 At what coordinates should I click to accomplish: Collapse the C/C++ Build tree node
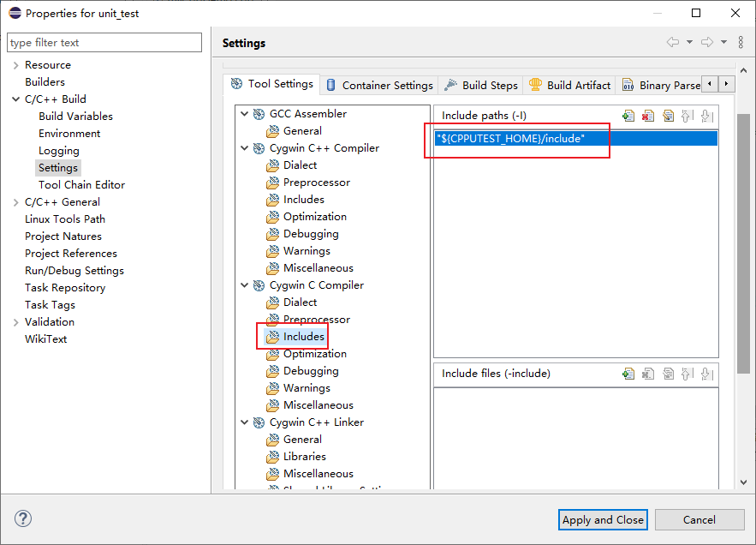pyautogui.click(x=15, y=99)
